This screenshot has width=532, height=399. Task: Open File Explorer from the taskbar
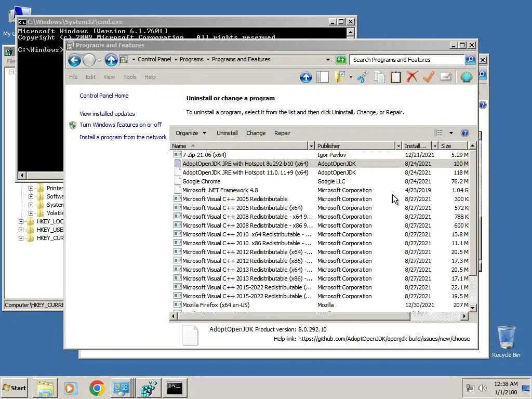pyautogui.click(x=45, y=388)
